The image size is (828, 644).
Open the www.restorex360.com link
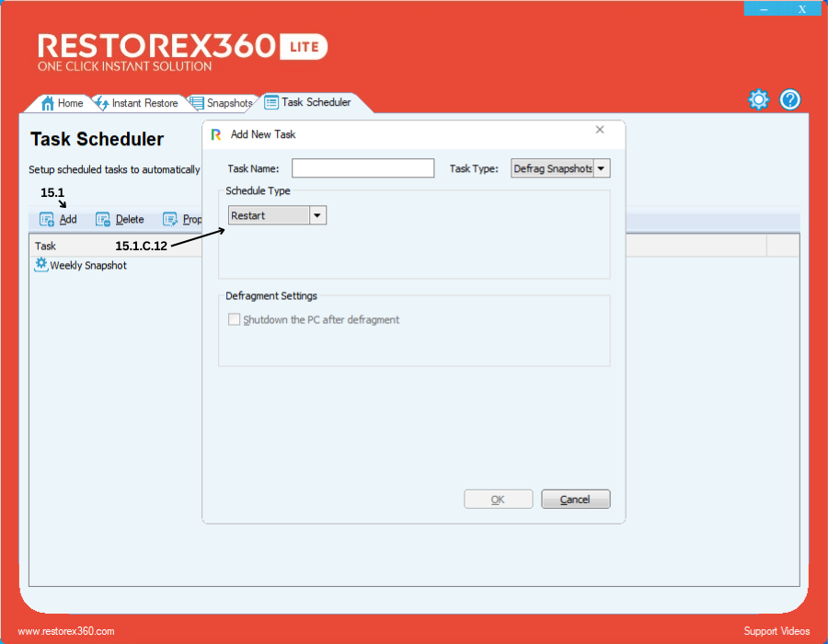point(66,631)
